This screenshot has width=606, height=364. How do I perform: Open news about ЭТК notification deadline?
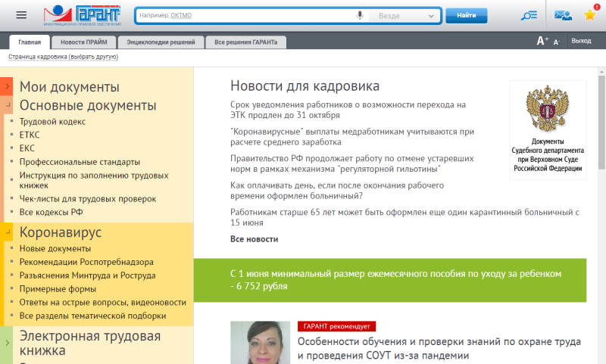tap(348, 110)
